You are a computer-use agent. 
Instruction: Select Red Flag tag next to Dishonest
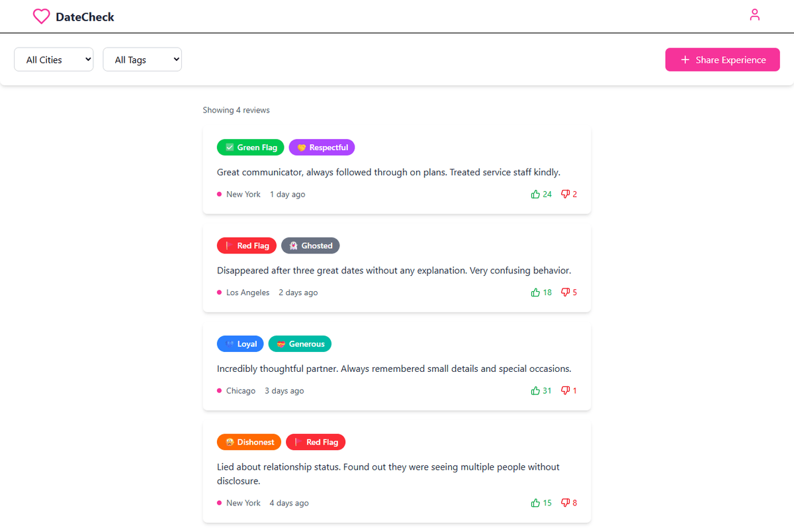pyautogui.click(x=316, y=442)
